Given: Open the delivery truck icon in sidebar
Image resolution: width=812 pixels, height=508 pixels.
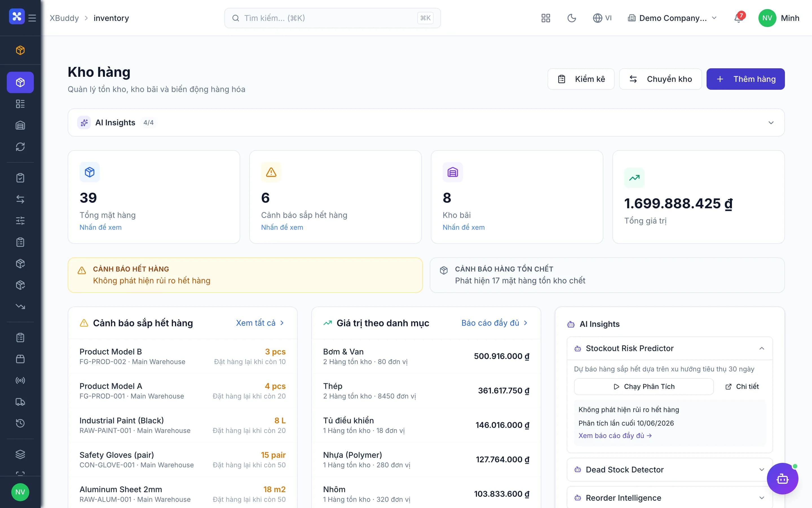Looking at the screenshot, I should point(20,402).
